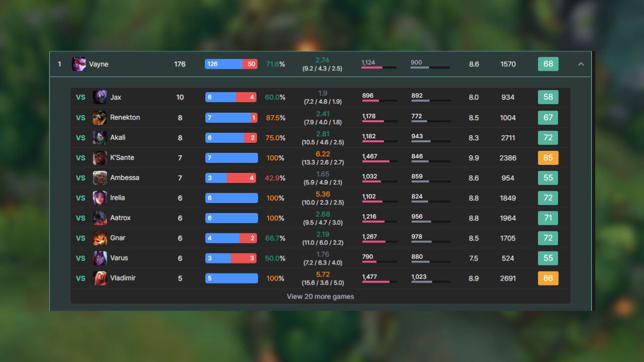Click Vayne's green score badge 68
644x362 pixels.
(548, 64)
